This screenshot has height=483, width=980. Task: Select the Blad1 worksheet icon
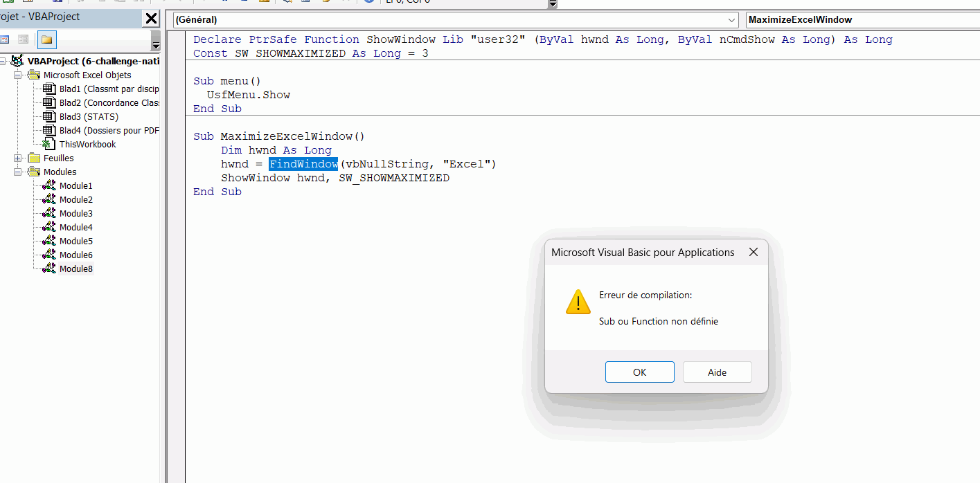tap(49, 89)
